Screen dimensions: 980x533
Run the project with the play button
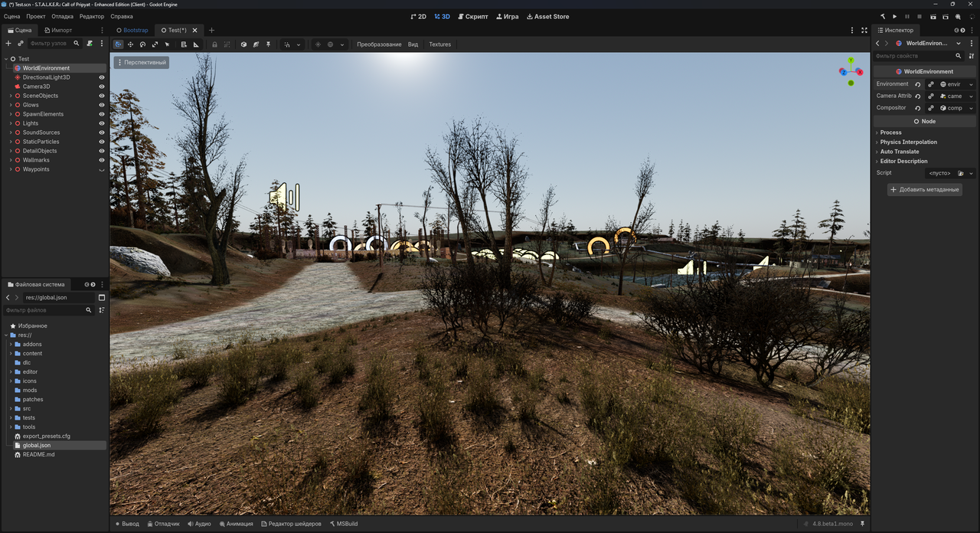[895, 16]
